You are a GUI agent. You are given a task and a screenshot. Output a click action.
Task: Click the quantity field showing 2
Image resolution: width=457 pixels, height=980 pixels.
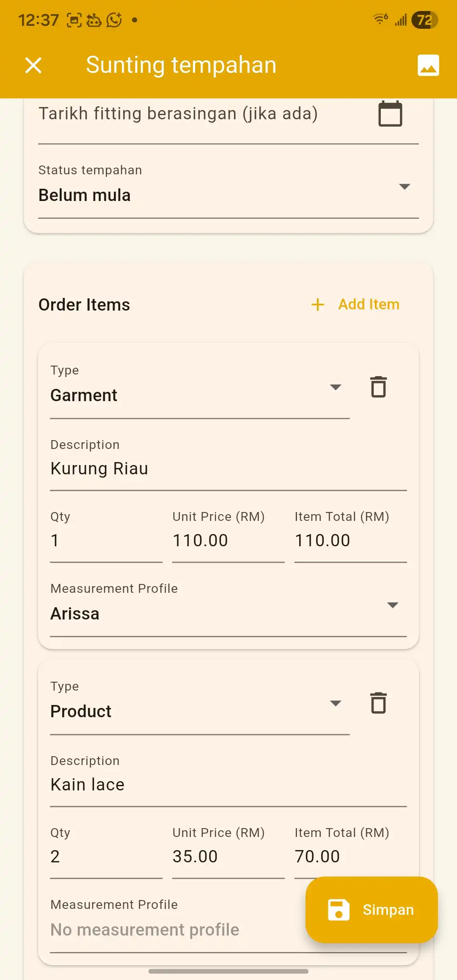click(106, 857)
